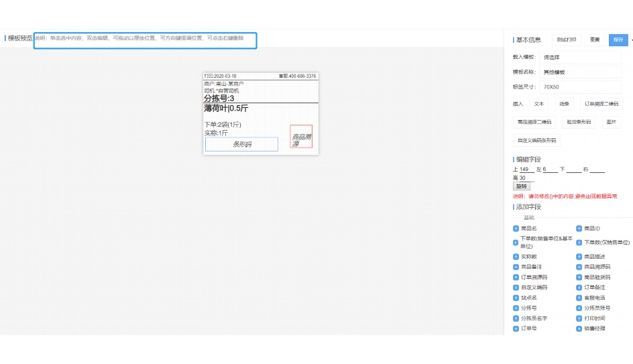Click plus icon beside 销售经理

(x=579, y=328)
